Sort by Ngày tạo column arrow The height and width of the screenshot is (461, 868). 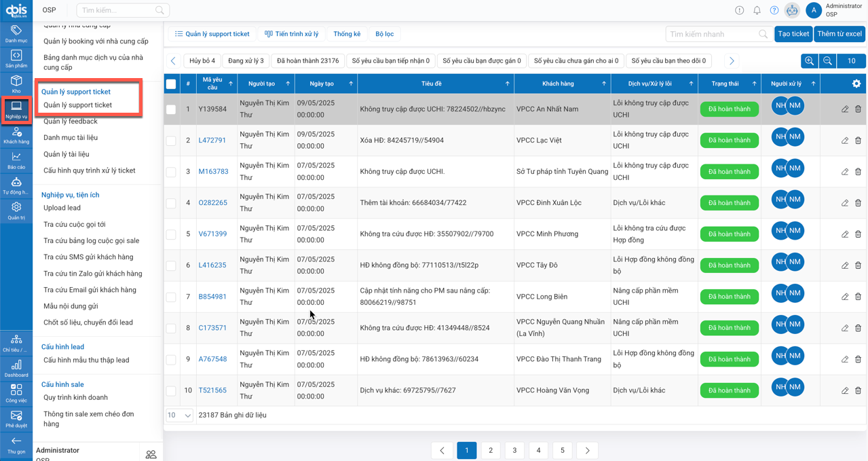(351, 84)
